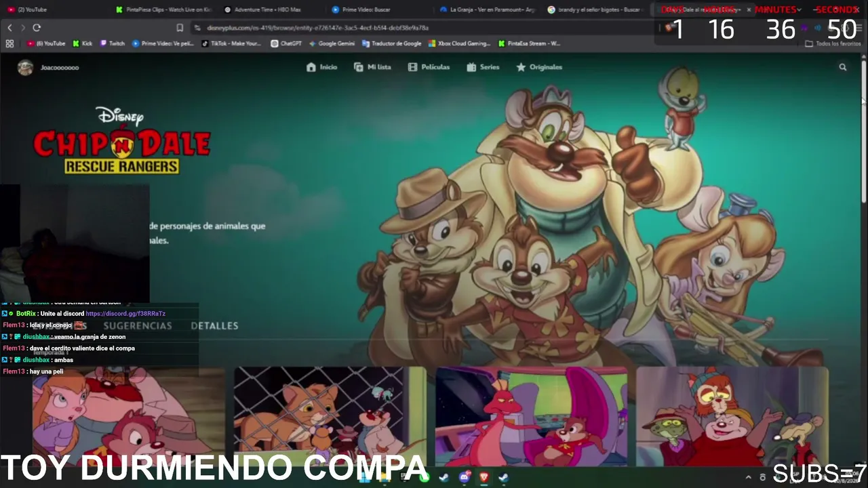The width and height of the screenshot is (868, 488).
Task: Open the Google Gemini bookmark
Action: 332,43
